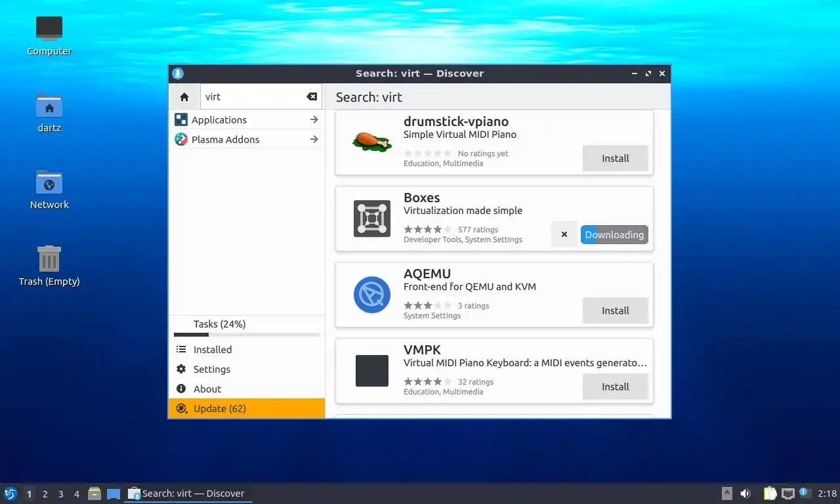Open the Plasma Addons category
Viewport: 840px width, 504px height.
point(246,139)
